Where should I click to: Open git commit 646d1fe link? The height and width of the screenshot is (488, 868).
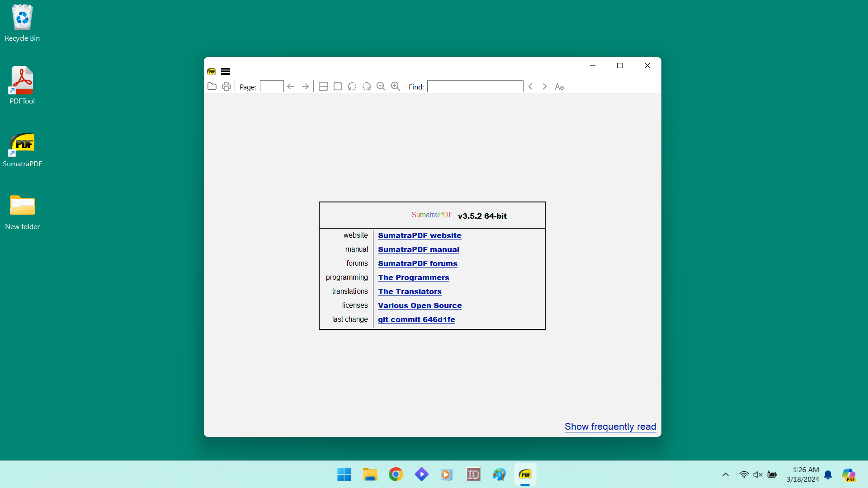416,319
